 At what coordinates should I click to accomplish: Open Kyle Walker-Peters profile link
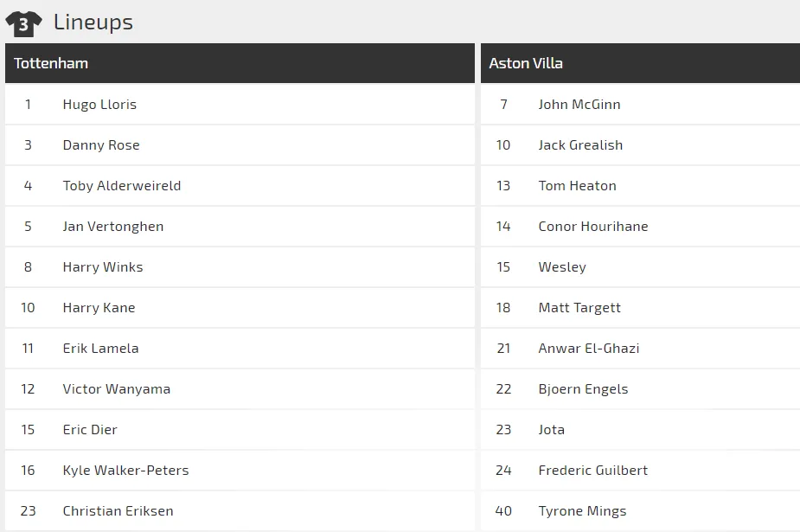[125, 471]
